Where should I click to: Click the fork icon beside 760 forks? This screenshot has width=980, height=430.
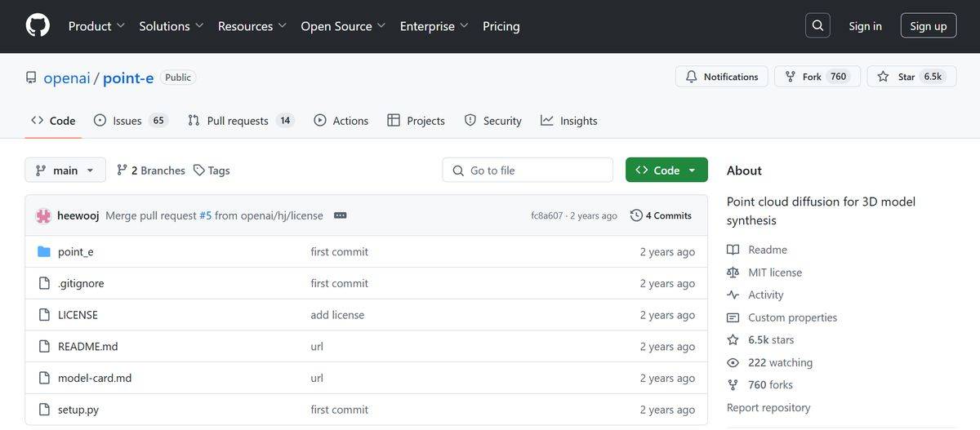click(x=733, y=384)
